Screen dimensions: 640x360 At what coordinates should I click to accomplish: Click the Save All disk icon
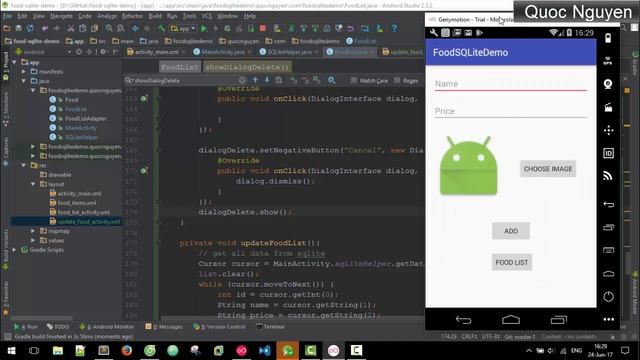(x=18, y=29)
